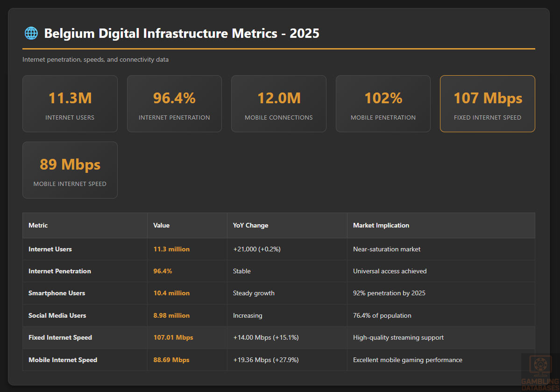This screenshot has height=392, width=560.
Task: Click the Value column header
Action: tap(161, 225)
